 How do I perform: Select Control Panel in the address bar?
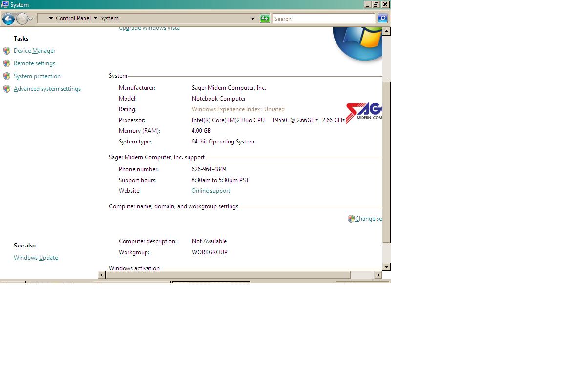[73, 18]
